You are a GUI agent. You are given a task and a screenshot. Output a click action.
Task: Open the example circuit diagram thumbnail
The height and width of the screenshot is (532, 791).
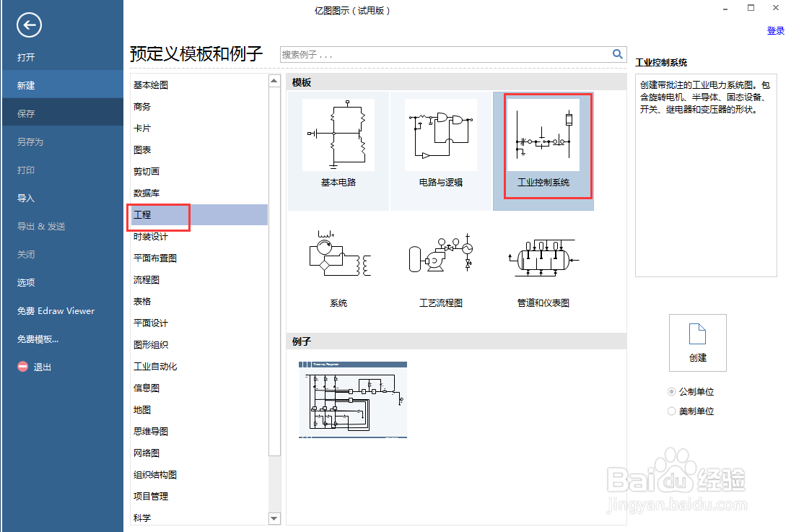pyautogui.click(x=353, y=400)
